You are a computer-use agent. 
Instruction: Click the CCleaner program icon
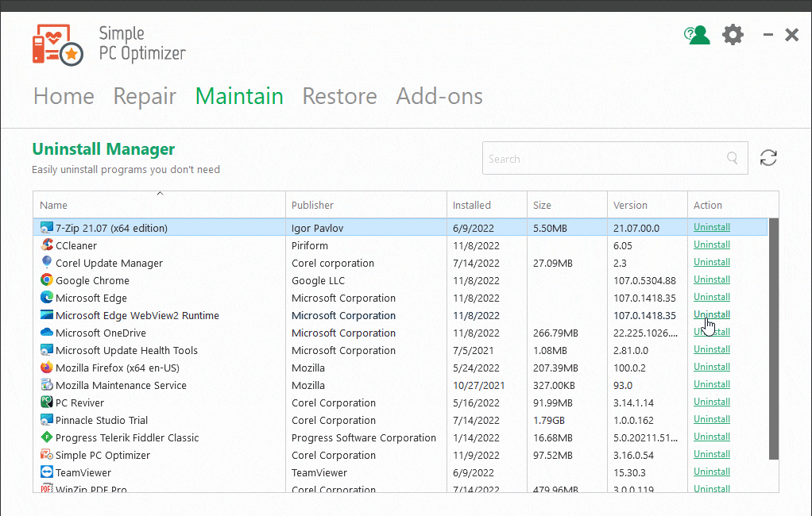coord(47,245)
